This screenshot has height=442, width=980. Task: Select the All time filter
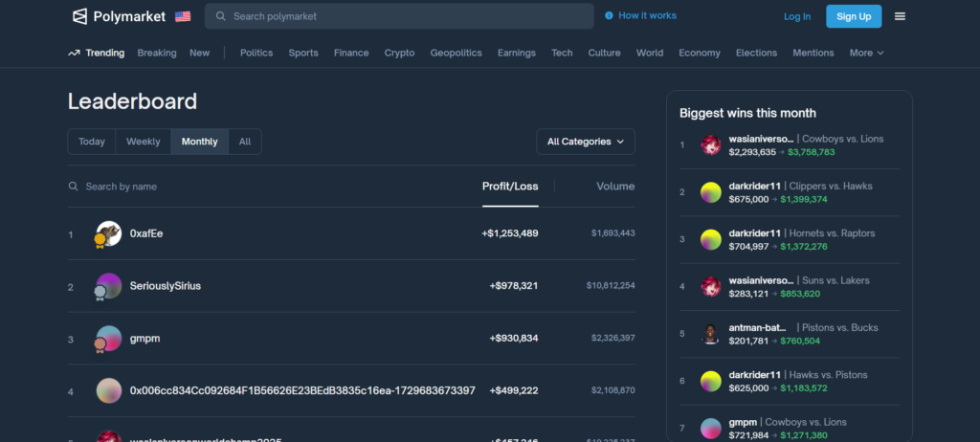245,142
